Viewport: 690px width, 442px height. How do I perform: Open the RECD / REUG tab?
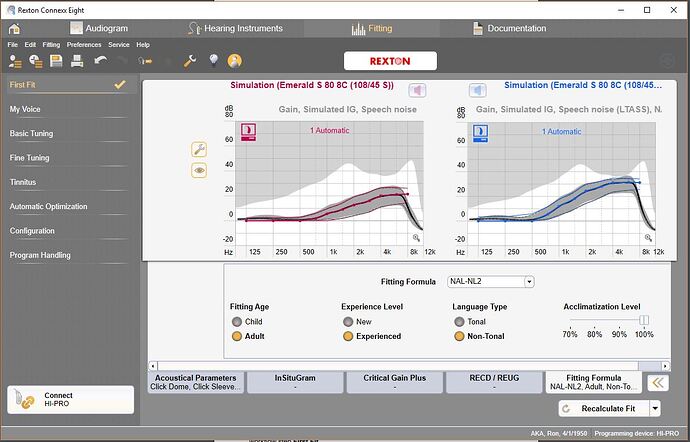pos(494,382)
